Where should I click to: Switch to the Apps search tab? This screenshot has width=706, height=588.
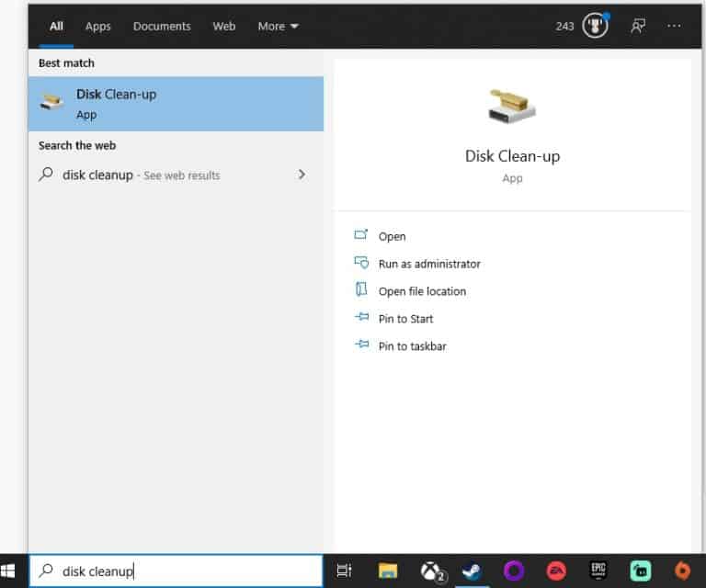98,27
